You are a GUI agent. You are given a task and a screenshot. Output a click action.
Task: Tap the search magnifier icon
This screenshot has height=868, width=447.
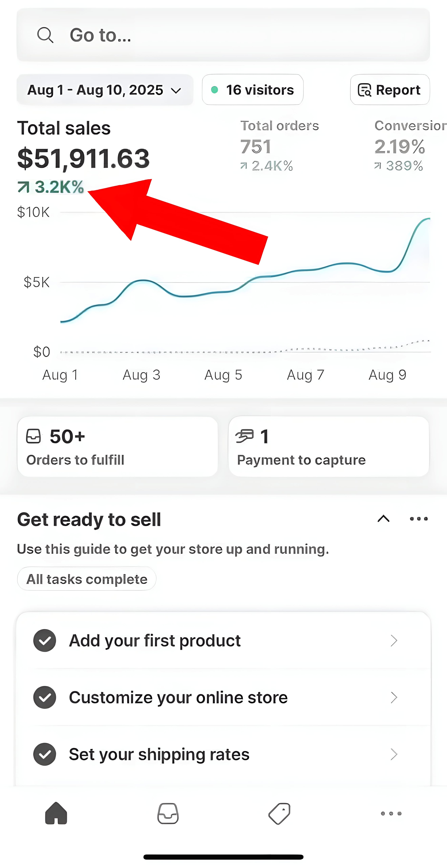pos(45,35)
